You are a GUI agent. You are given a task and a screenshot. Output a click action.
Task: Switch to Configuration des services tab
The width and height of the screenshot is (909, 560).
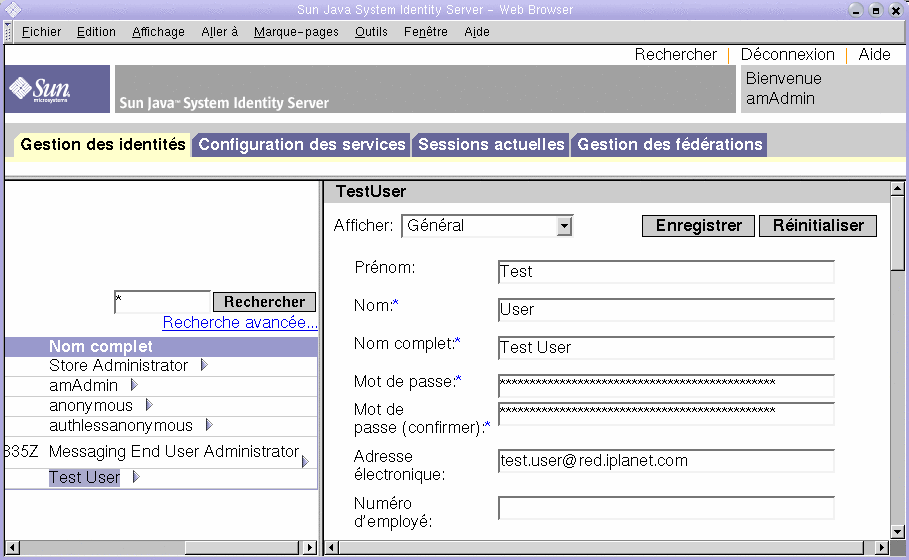click(x=301, y=144)
